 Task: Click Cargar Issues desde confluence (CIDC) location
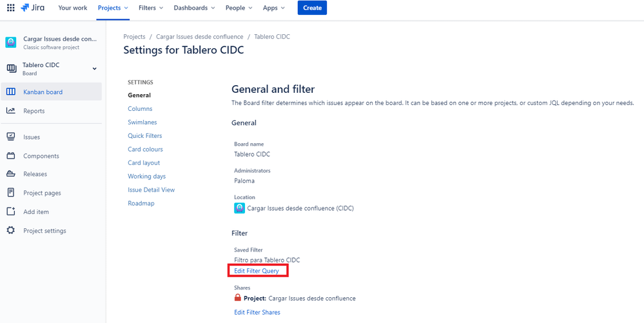coord(300,208)
